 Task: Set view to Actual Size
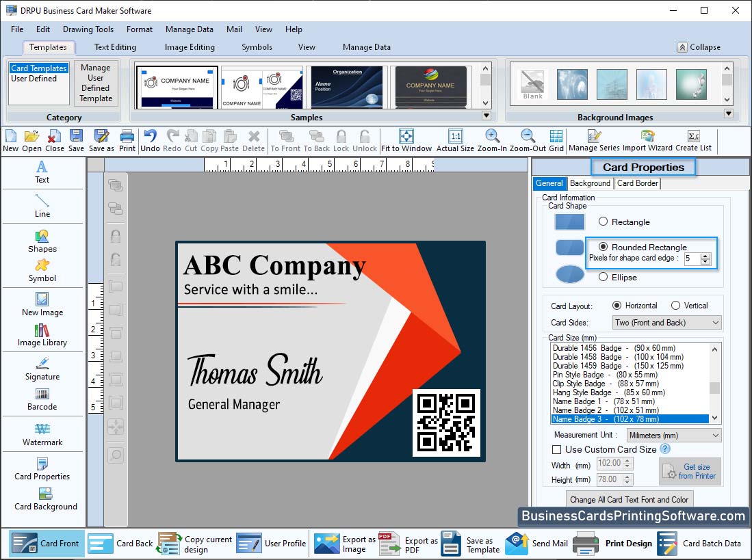tap(455, 141)
